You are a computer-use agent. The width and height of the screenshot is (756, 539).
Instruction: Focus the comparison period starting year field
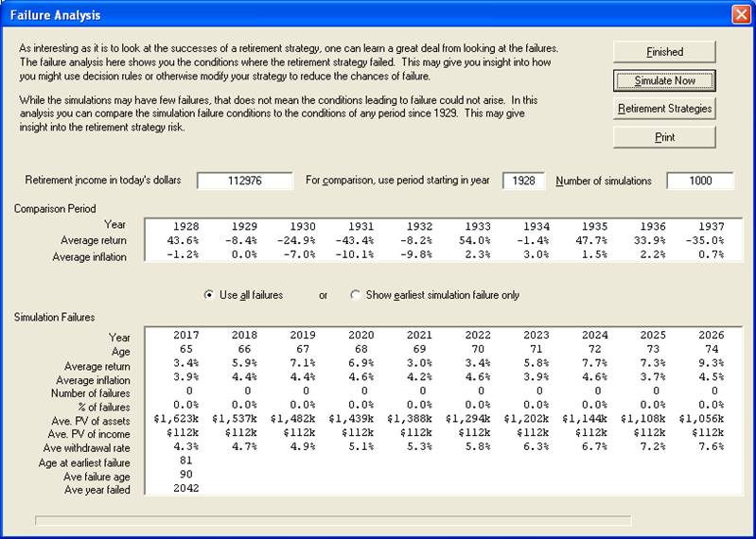click(523, 181)
